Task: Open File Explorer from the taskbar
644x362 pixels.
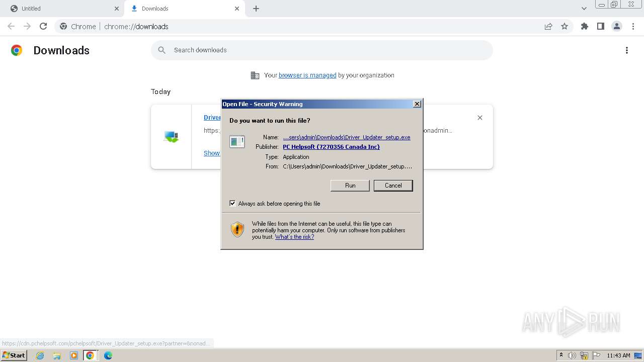Action: (x=57, y=355)
